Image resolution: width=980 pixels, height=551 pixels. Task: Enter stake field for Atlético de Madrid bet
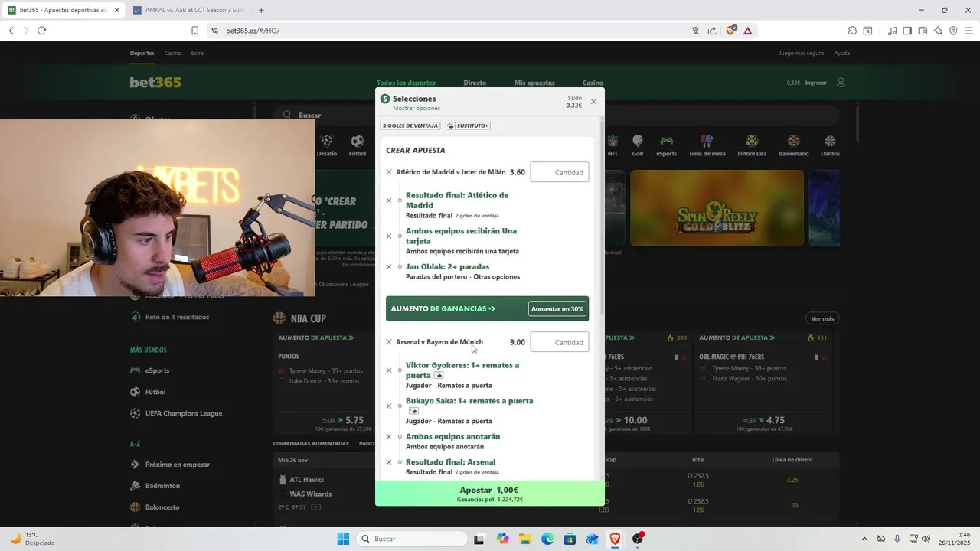tap(560, 172)
